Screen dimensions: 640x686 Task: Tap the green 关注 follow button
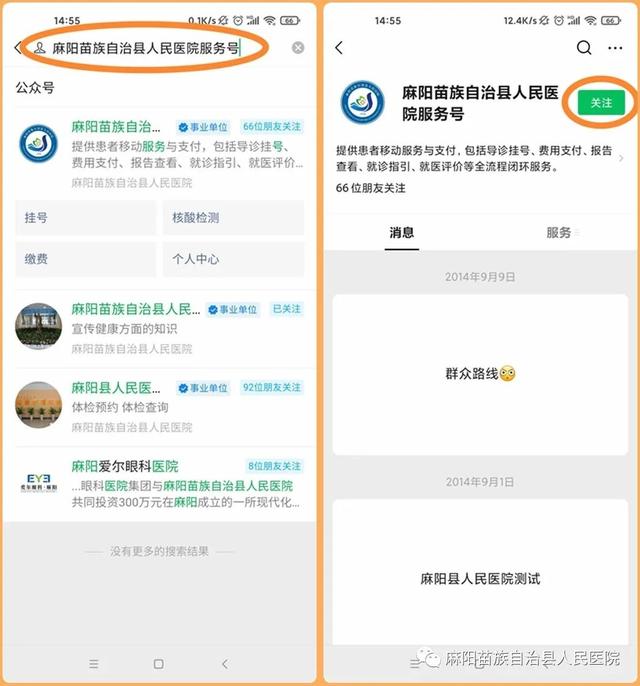[600, 103]
